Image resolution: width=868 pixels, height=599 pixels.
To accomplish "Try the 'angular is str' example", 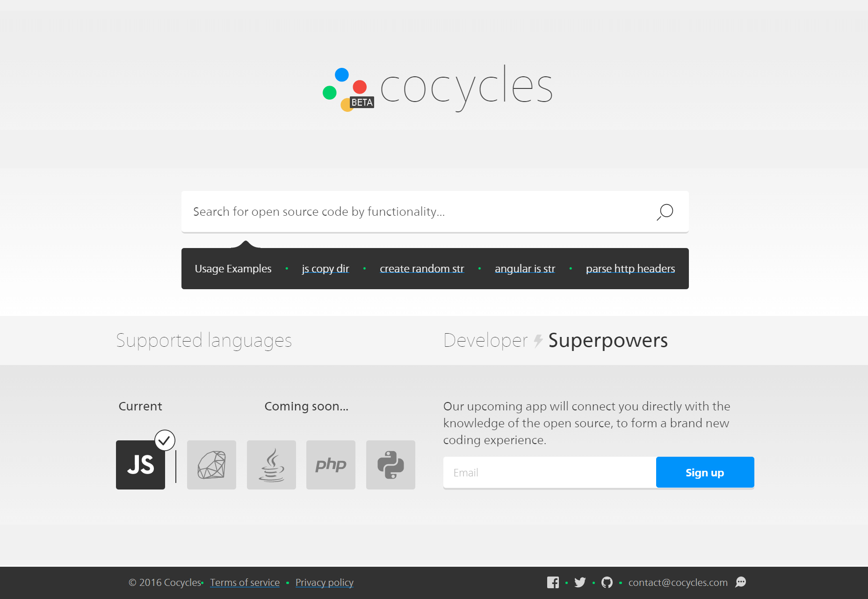I will coord(525,269).
